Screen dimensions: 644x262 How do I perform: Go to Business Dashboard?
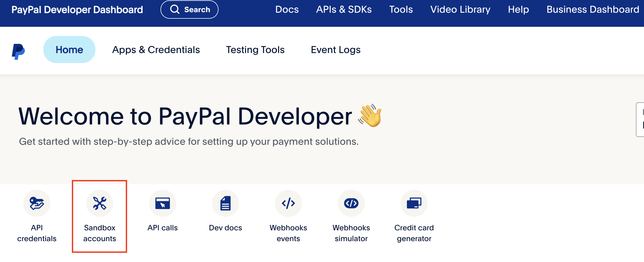tap(593, 9)
